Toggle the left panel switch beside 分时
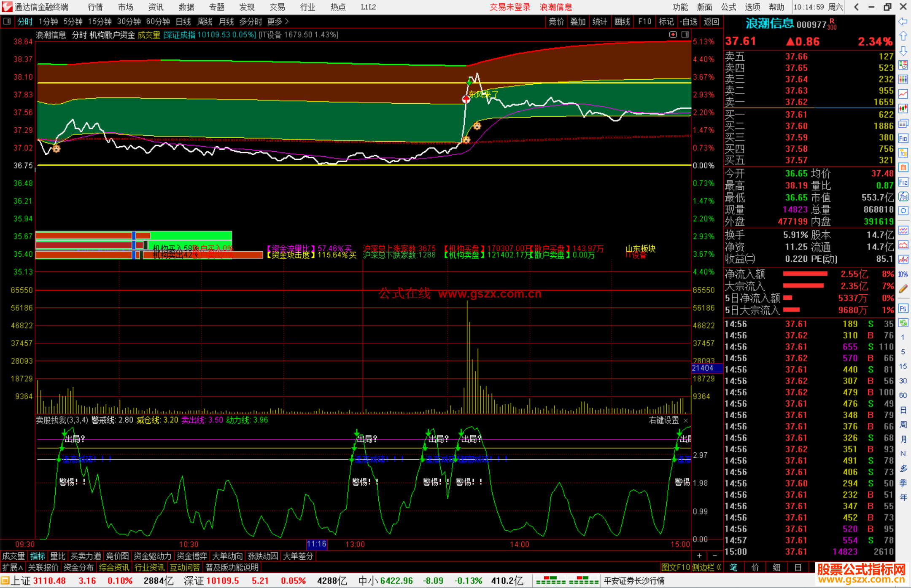911x588 pixels. (7, 21)
